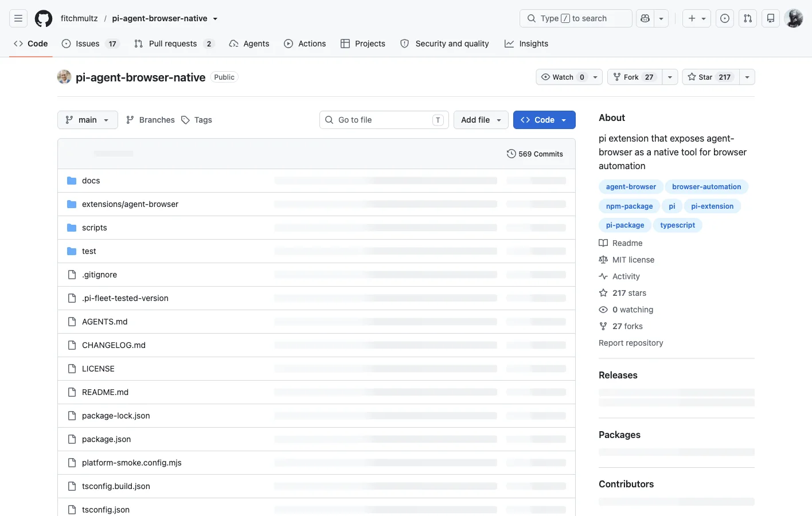Open the docs folder
Screen dimensions: 812x516
pyautogui.click(x=91, y=181)
